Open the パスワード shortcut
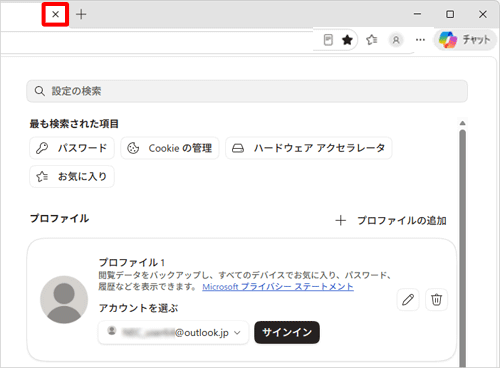The image size is (500, 368). point(72,148)
